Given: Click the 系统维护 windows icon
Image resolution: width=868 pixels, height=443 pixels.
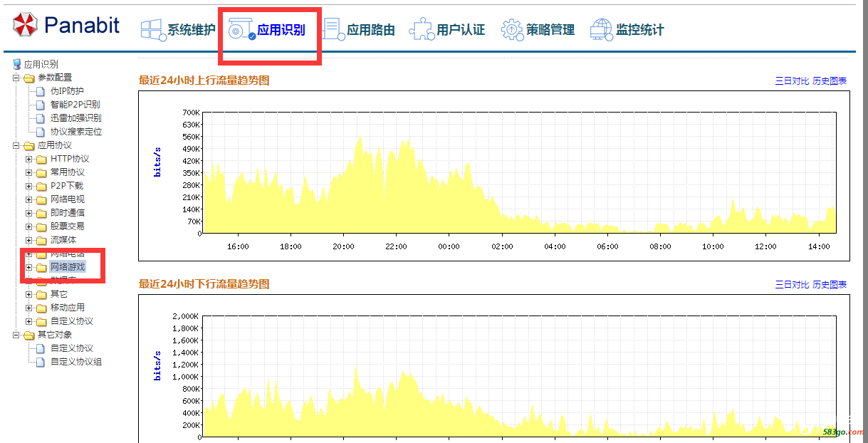Looking at the screenshot, I should 151,29.
